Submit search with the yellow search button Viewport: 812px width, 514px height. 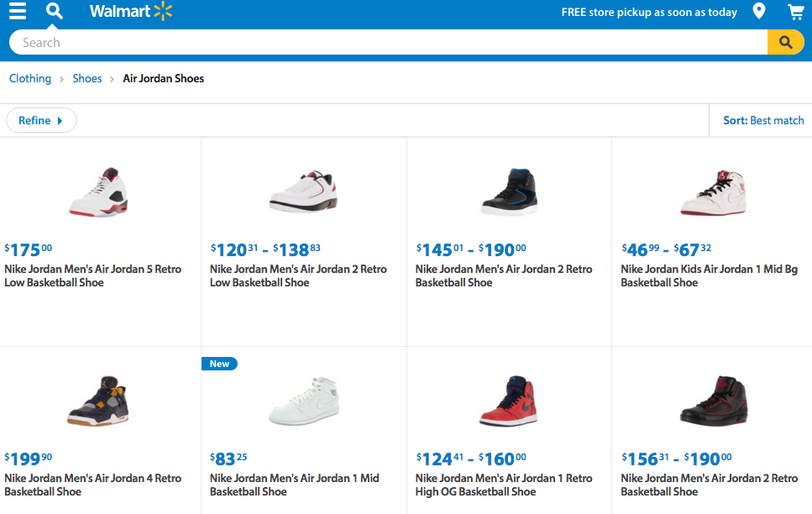point(785,43)
